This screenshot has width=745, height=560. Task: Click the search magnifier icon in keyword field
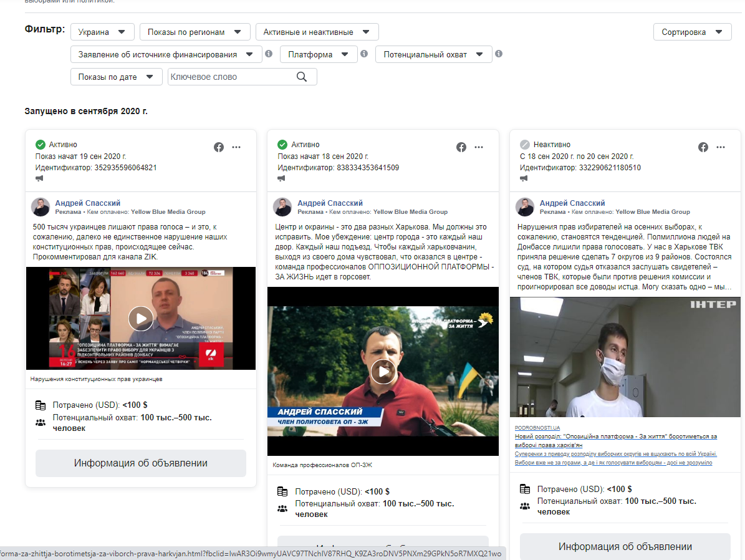click(302, 77)
